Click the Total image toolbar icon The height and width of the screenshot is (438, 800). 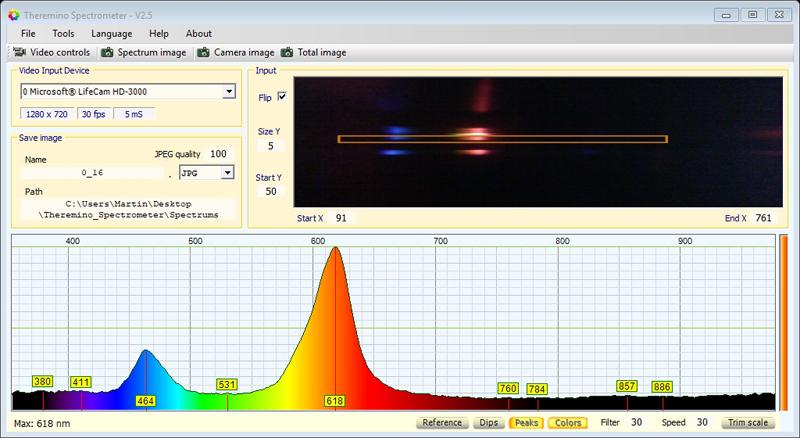(287, 52)
